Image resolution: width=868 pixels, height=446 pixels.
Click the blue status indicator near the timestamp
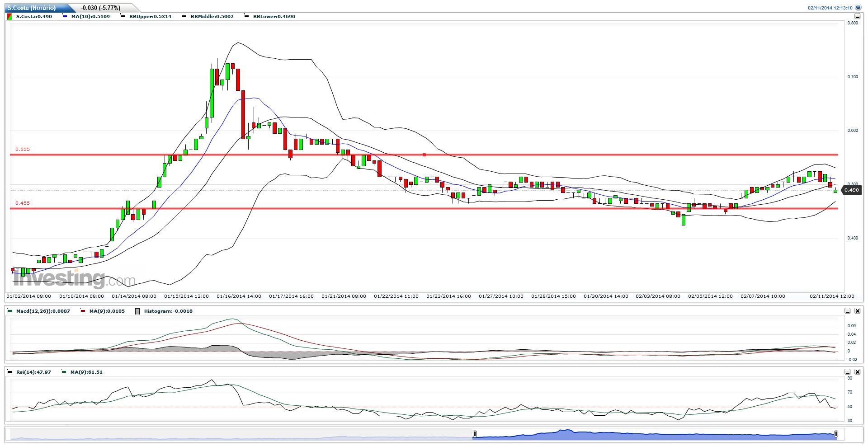coord(858,8)
